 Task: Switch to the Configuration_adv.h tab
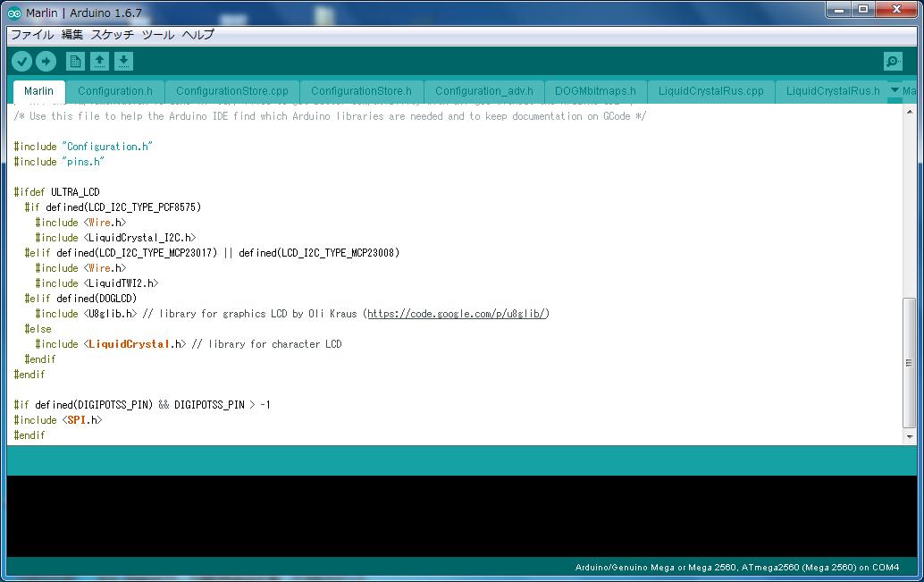483,91
